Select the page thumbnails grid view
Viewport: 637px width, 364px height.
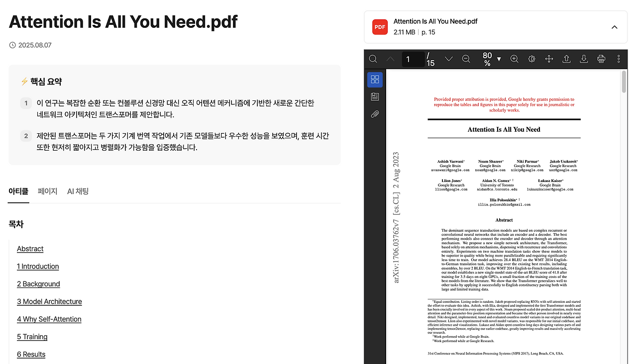(375, 79)
